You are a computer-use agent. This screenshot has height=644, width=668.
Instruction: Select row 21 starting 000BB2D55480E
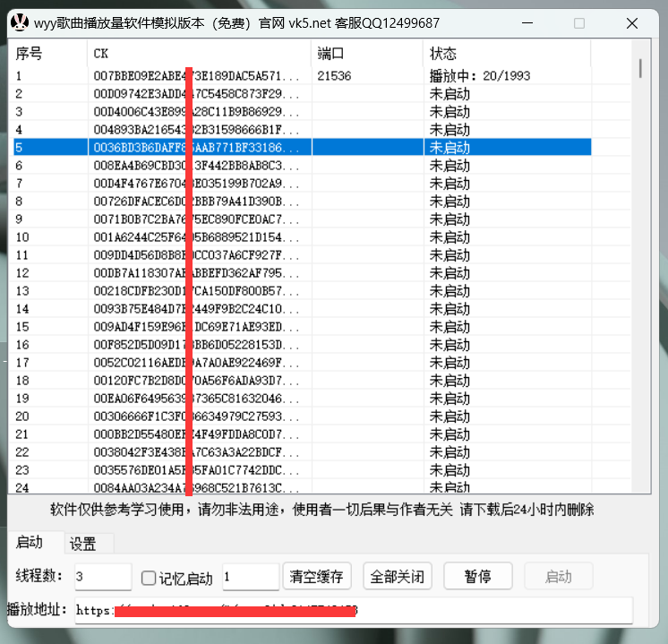[302, 434]
